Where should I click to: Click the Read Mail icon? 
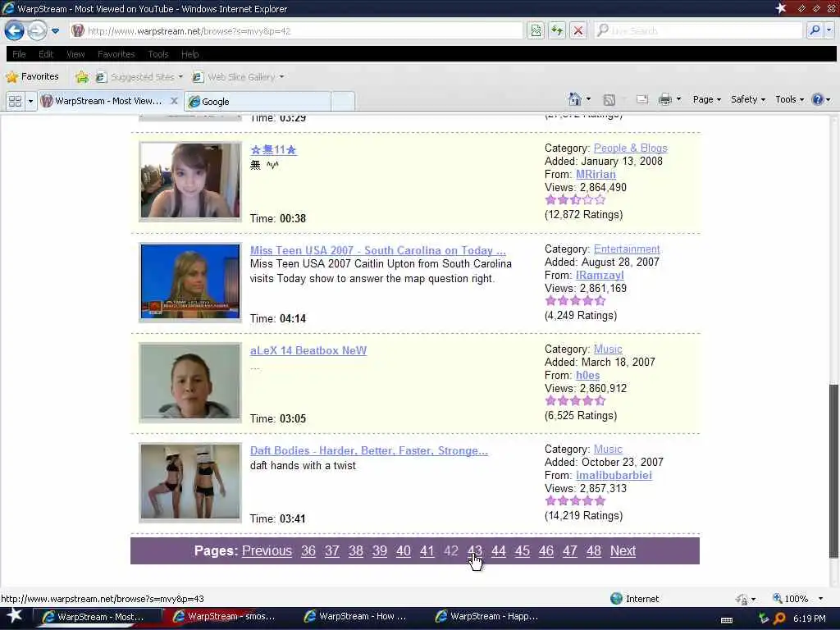click(x=641, y=99)
